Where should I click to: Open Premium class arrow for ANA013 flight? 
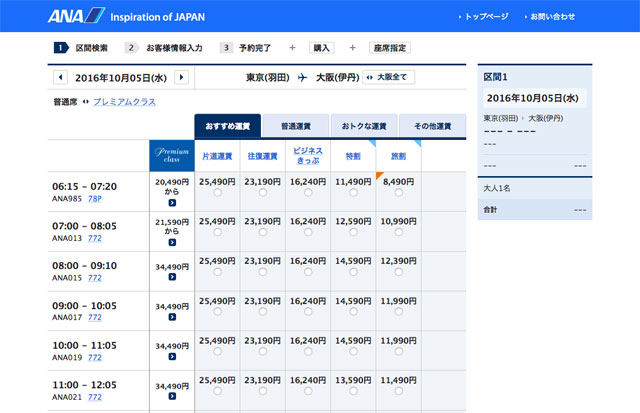click(x=172, y=242)
